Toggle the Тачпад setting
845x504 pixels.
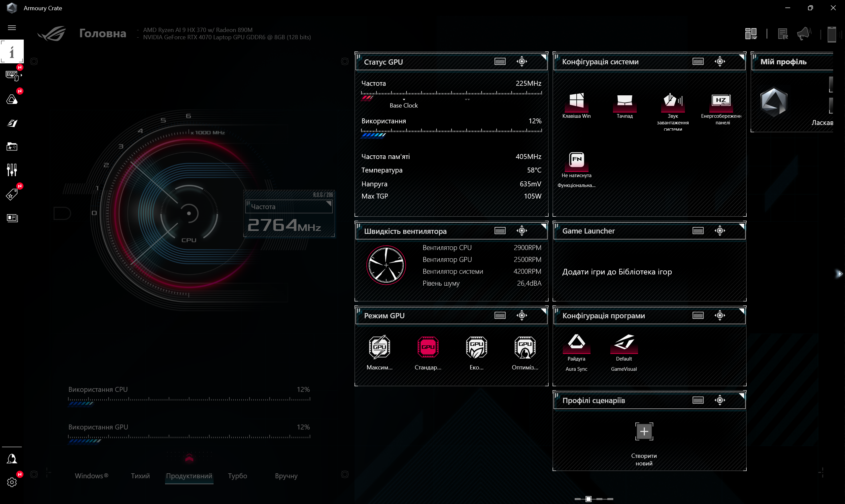pos(625,103)
